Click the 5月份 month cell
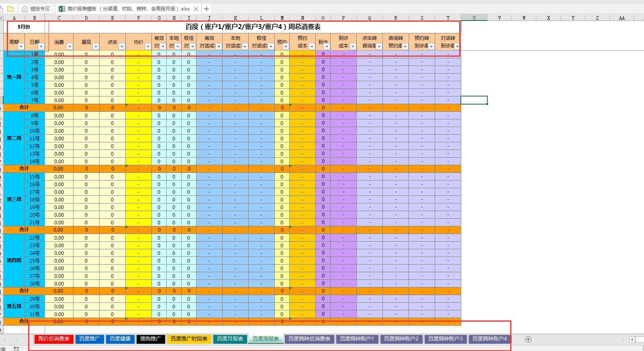This screenshot has height=351, width=644. (24, 27)
